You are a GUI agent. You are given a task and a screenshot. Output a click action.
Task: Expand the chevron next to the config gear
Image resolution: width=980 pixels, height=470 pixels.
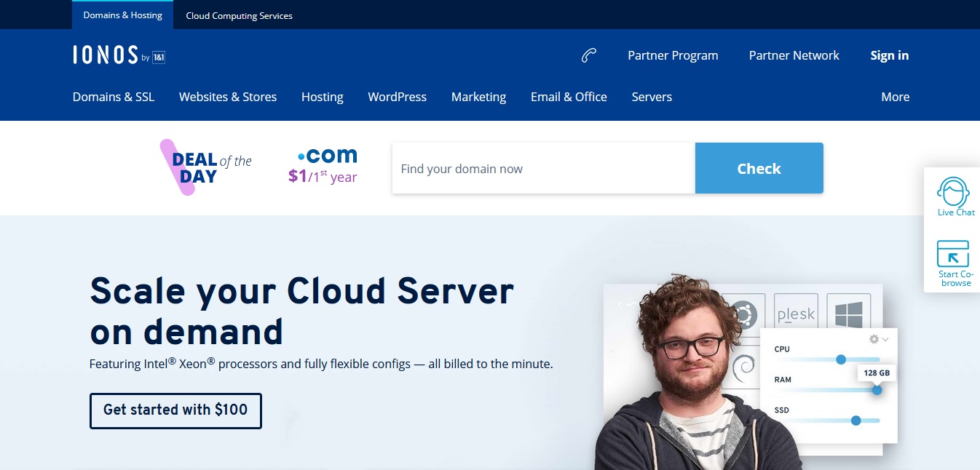[x=885, y=339]
